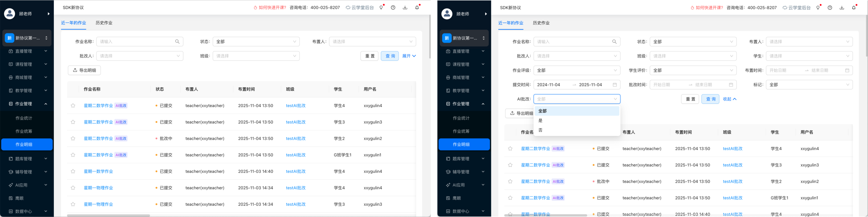Viewport: 868px width, 217px height.
Task: Click the calendar icon in 布置时间 date range
Action: pyautogui.click(x=847, y=71)
